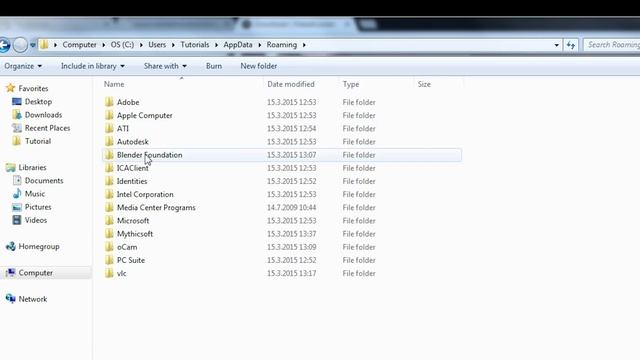Select the Autodesk folder icon
The width and height of the screenshot is (640, 360).
tap(109, 142)
